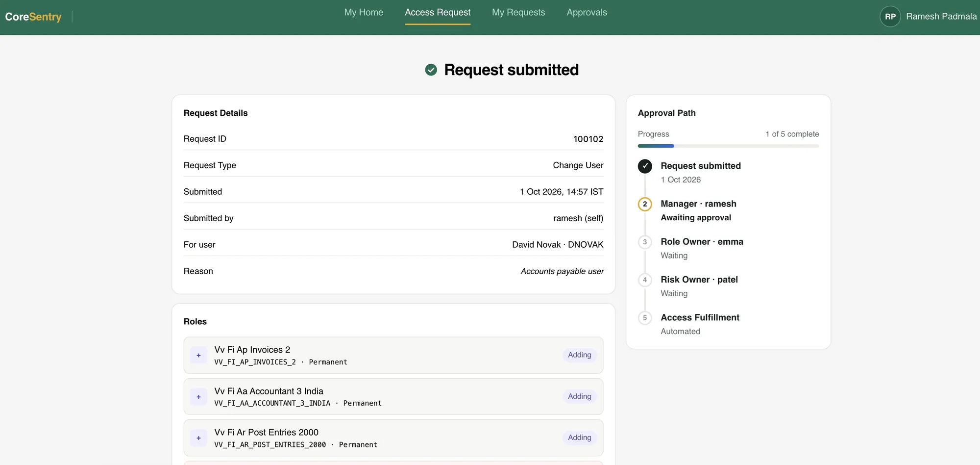Select the step 5 Access Fulfillment circle

[645, 318]
